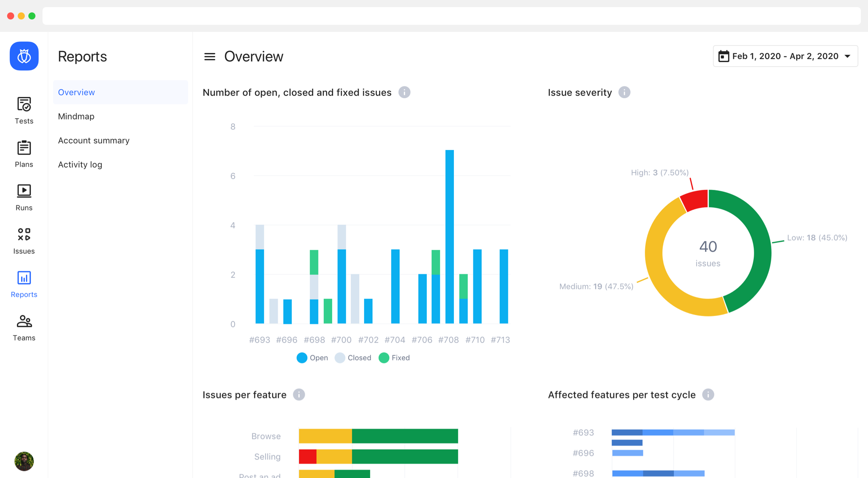The width and height of the screenshot is (868, 478).
Task: Open the info tooltip for Issue severity
Action: coord(624,92)
